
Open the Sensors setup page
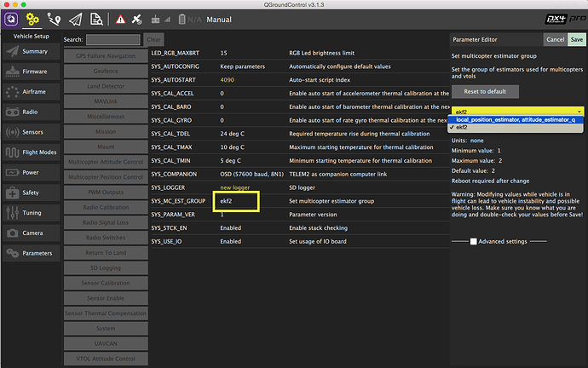click(x=32, y=132)
